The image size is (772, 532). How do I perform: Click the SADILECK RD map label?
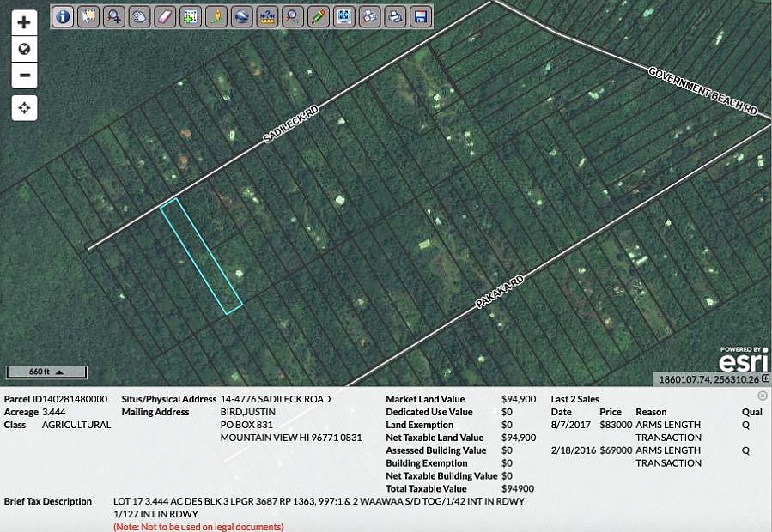click(291, 124)
